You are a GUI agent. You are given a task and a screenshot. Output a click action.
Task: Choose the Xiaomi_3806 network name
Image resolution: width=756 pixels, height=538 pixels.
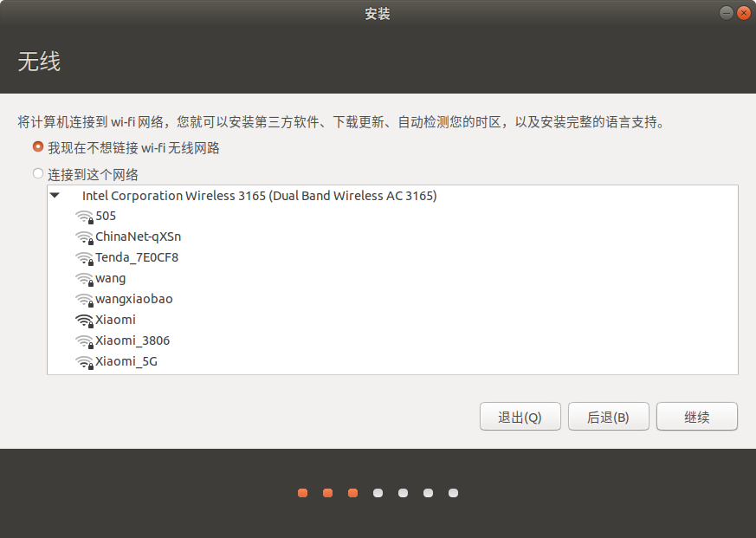(x=132, y=341)
